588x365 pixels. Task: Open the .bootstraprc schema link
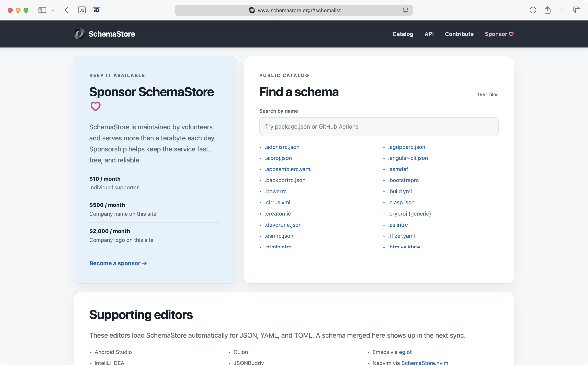(403, 180)
